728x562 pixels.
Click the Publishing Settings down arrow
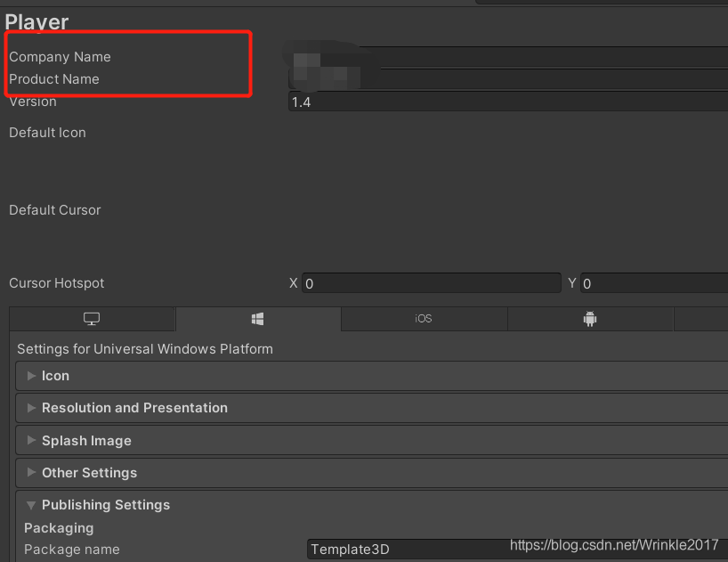pyautogui.click(x=31, y=505)
